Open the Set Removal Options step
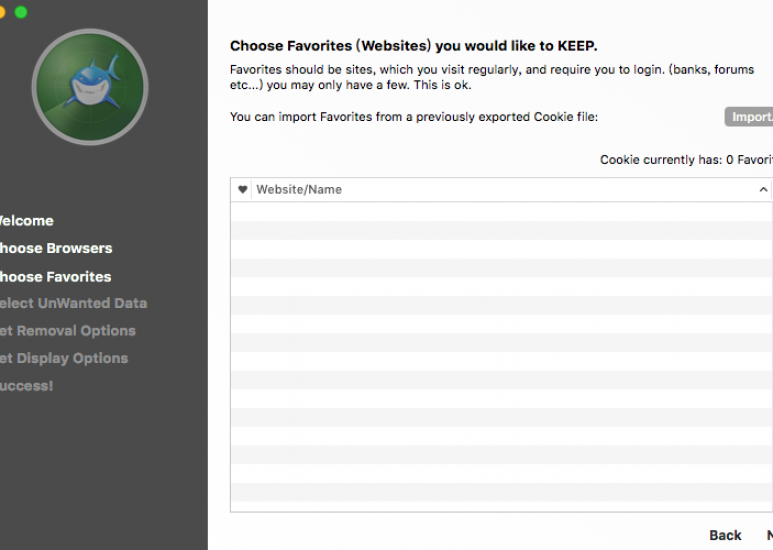This screenshot has height=550, width=773. pos(67,331)
